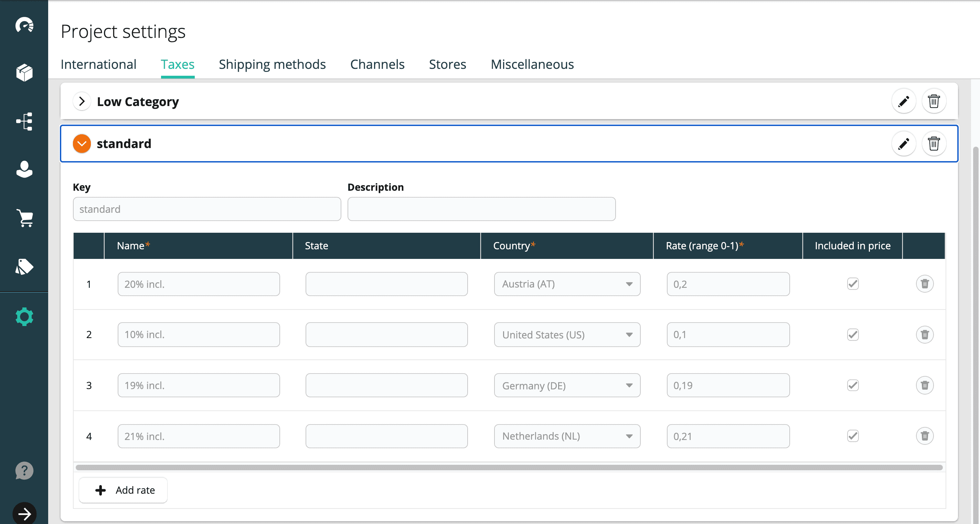Open the Discounts tag icon in sidebar
Image resolution: width=980 pixels, height=524 pixels.
click(x=24, y=267)
